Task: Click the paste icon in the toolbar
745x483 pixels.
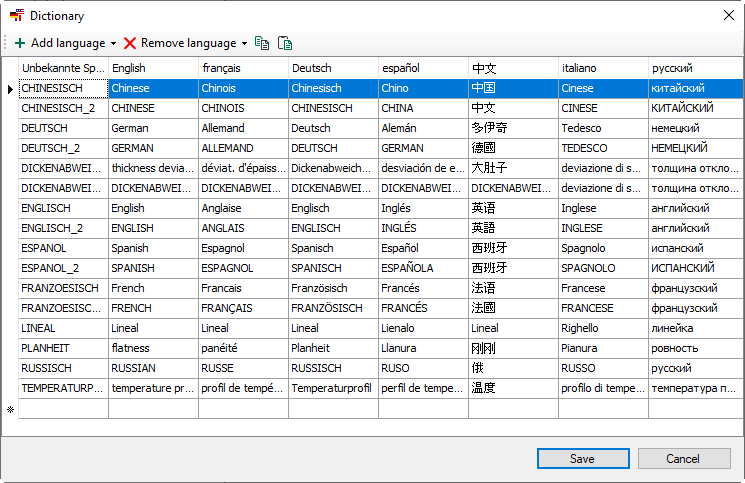Action: tap(285, 43)
